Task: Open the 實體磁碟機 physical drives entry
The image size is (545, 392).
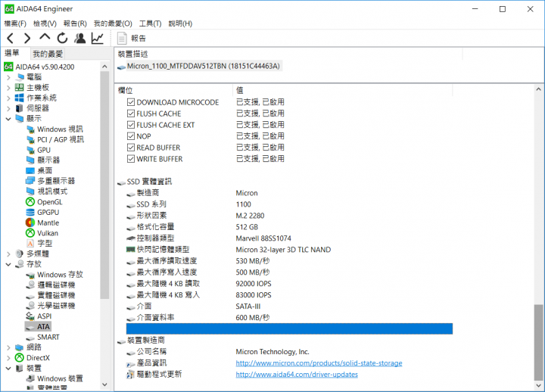Action: pos(56,295)
